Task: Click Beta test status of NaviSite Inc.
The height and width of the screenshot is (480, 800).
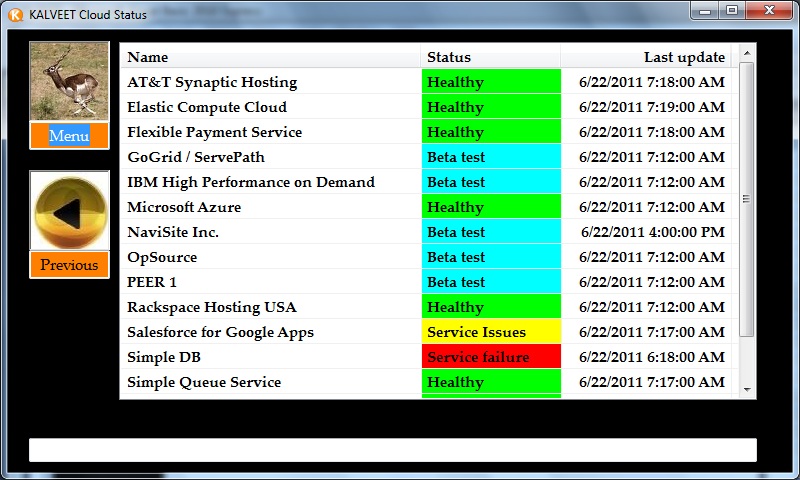Action: tap(491, 232)
